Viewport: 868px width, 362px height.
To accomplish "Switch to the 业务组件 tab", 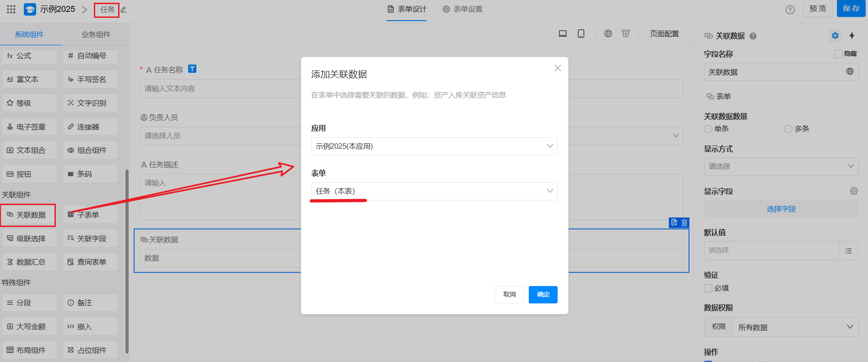I will coord(96,34).
